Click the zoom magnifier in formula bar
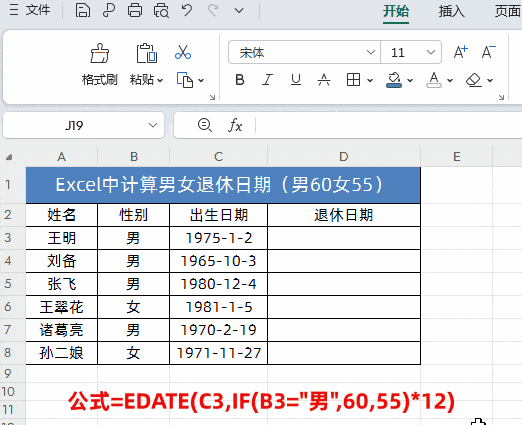The image size is (522, 425). (x=204, y=125)
